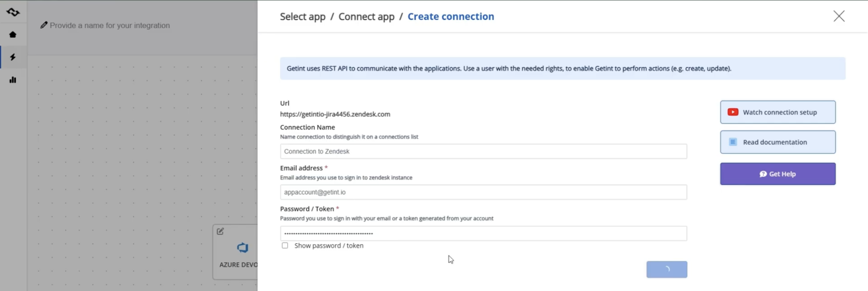Click the Getint REST API info banner

[x=563, y=69]
